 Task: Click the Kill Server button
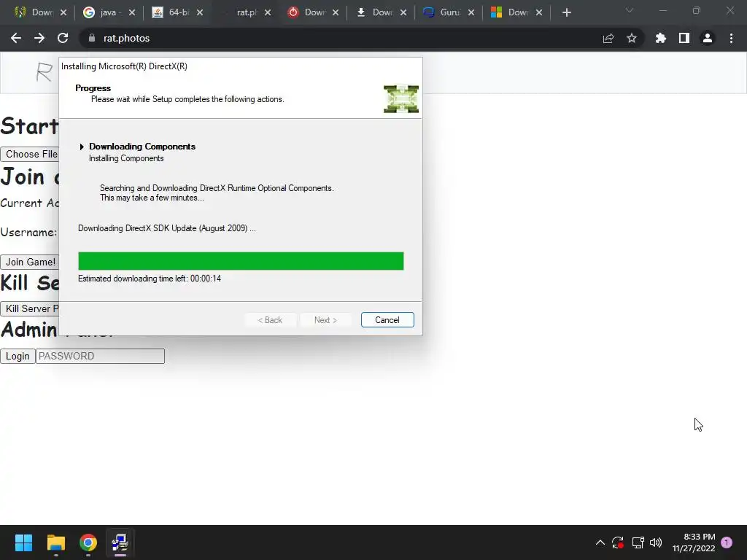coord(29,308)
